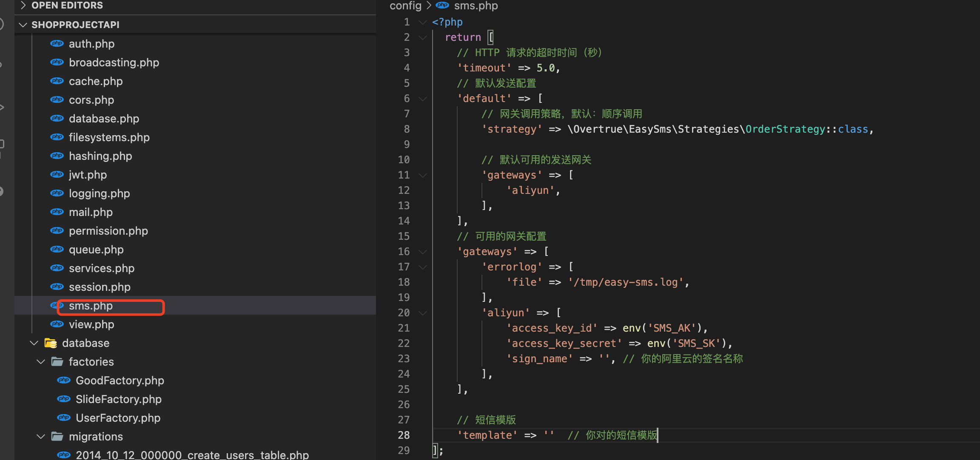Fold the 'aliyun' block at line 20
The image size is (980, 460).
(x=422, y=313)
